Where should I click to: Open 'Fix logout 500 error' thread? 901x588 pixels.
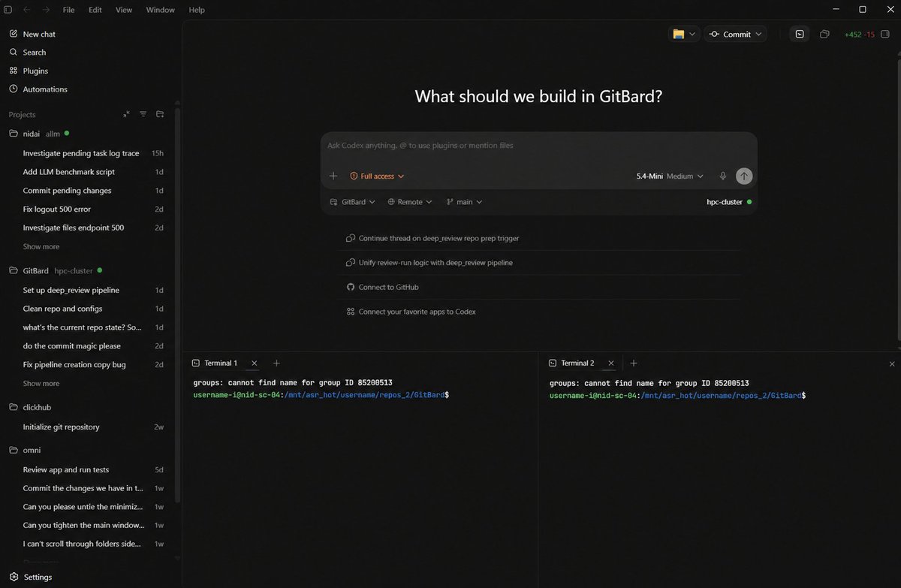coord(57,209)
